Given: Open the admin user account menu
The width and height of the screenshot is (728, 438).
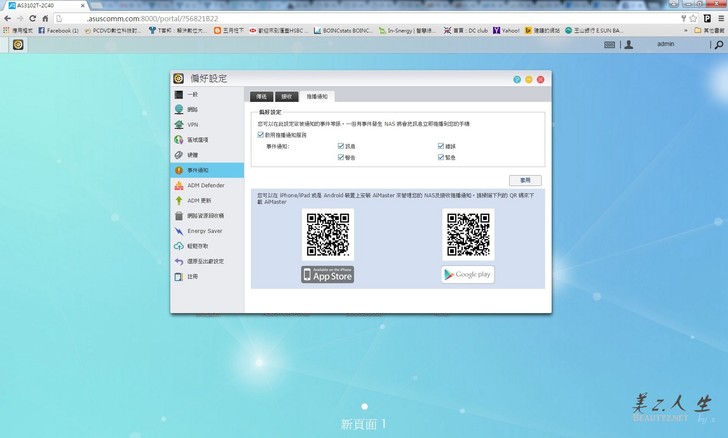Looking at the screenshot, I should pyautogui.click(x=665, y=44).
